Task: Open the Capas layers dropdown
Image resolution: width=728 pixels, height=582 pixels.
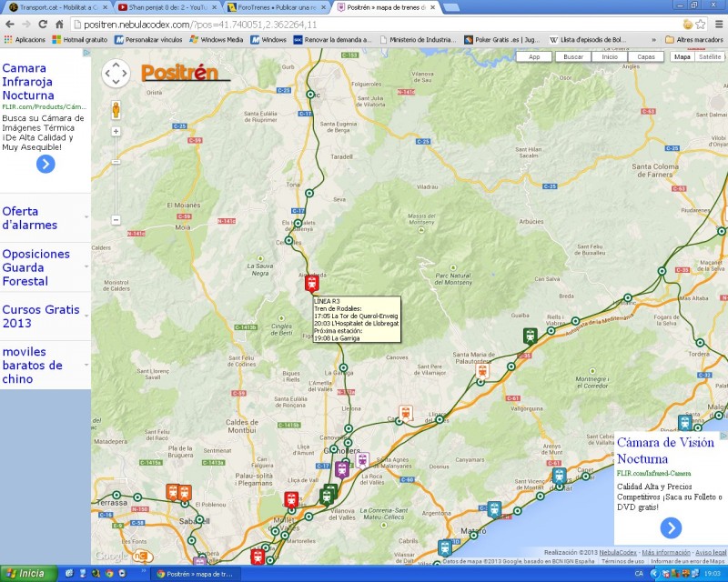Action: [x=646, y=56]
